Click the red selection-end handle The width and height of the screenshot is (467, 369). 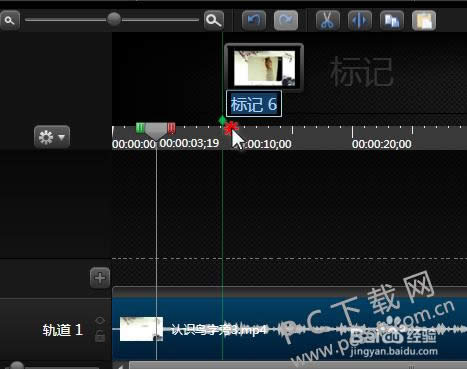(x=171, y=128)
